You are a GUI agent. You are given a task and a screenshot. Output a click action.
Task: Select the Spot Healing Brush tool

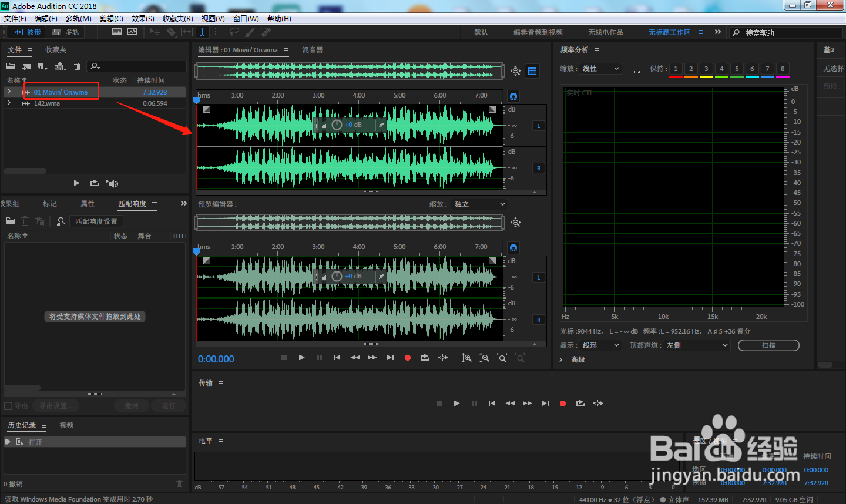click(266, 32)
